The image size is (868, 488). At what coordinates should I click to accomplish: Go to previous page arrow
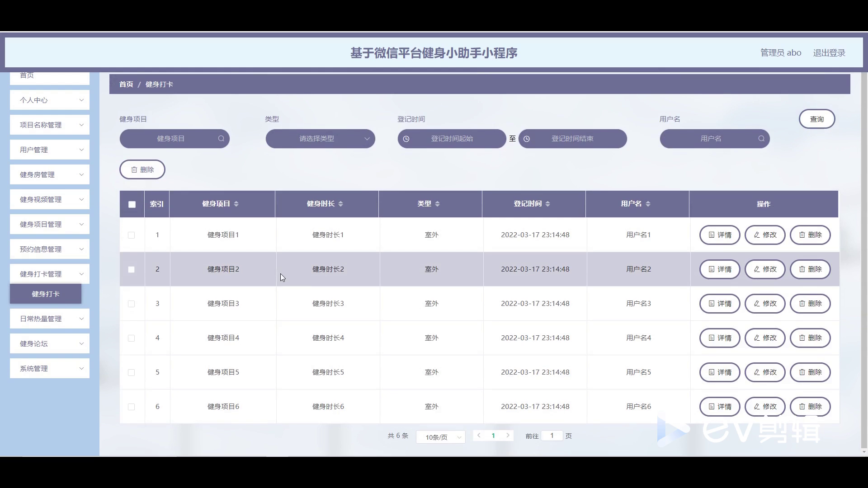pos(479,436)
